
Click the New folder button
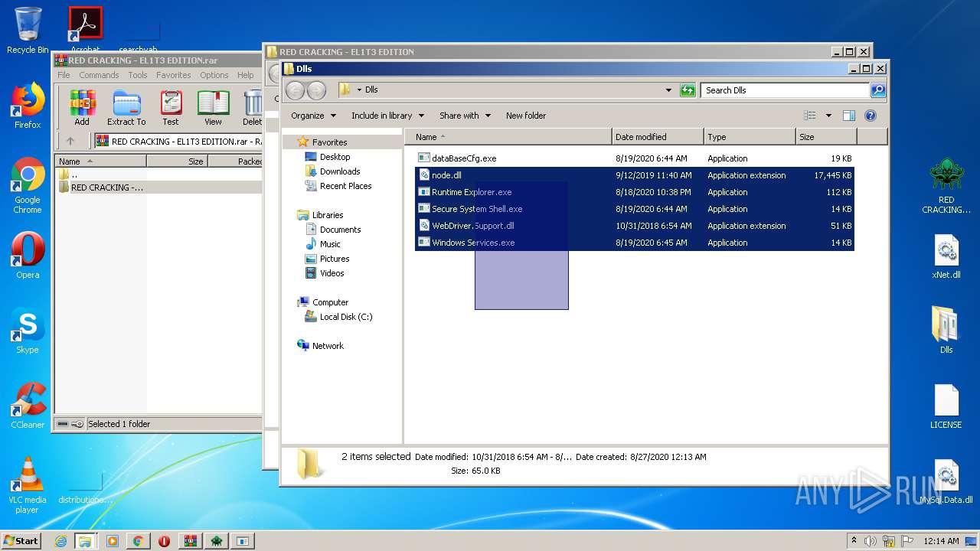coord(526,116)
